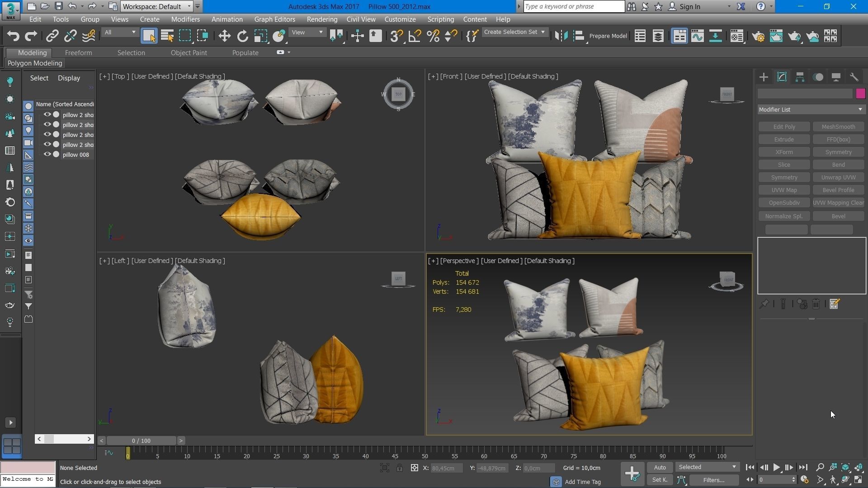Image resolution: width=868 pixels, height=488 pixels.
Task: Open the Utilities panel wrench icon
Action: pos(854,77)
